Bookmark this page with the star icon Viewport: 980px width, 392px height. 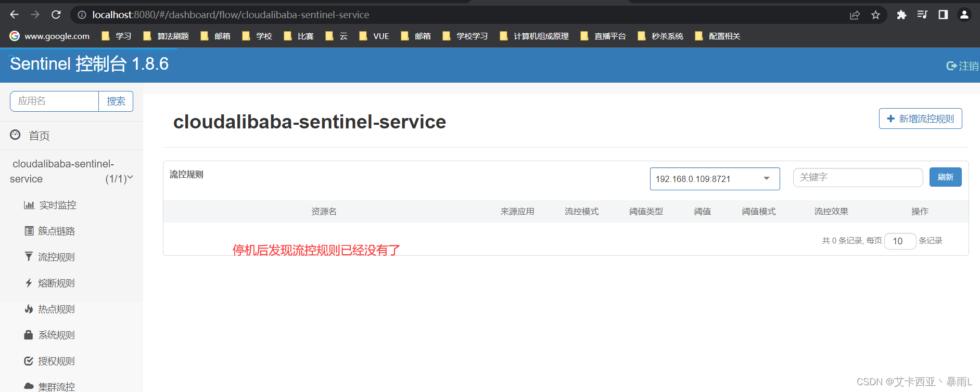(876, 15)
